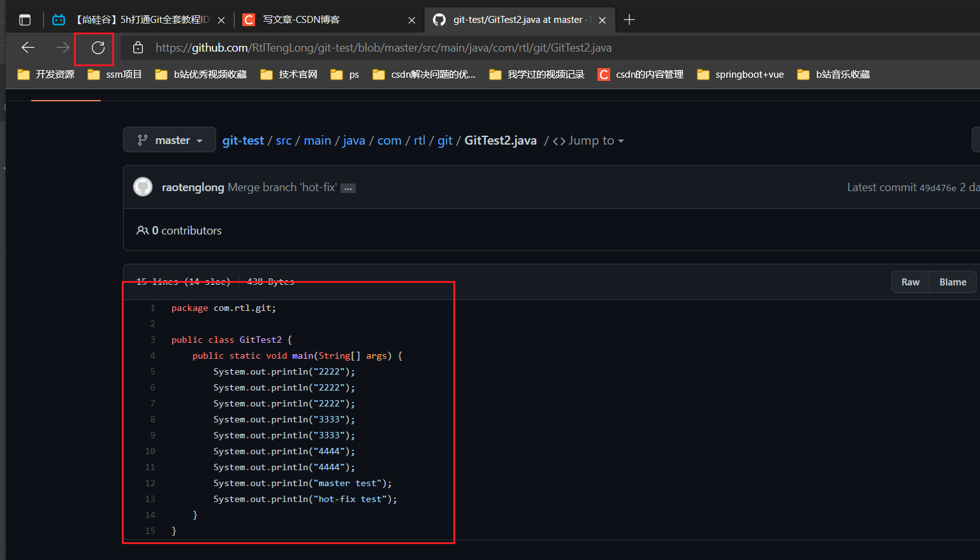Select code line number 1
The image size is (980, 560).
[152, 308]
